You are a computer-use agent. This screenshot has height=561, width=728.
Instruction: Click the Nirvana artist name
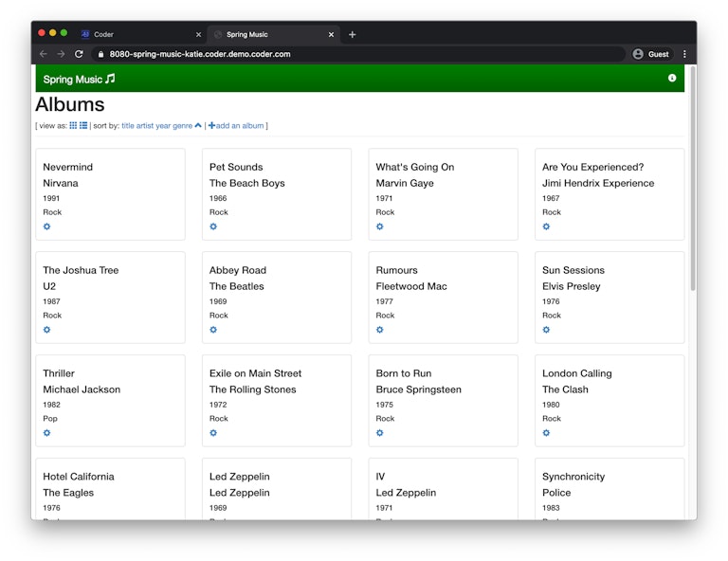coord(61,183)
